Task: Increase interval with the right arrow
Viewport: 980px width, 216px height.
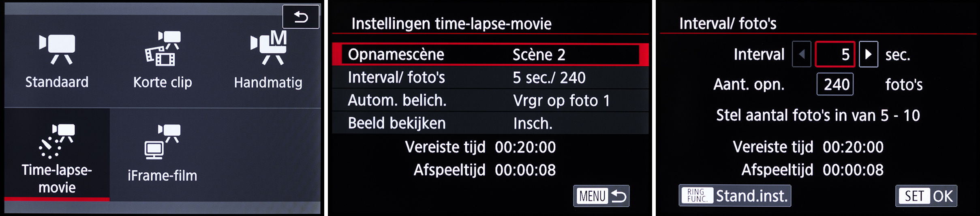Action: point(868,54)
